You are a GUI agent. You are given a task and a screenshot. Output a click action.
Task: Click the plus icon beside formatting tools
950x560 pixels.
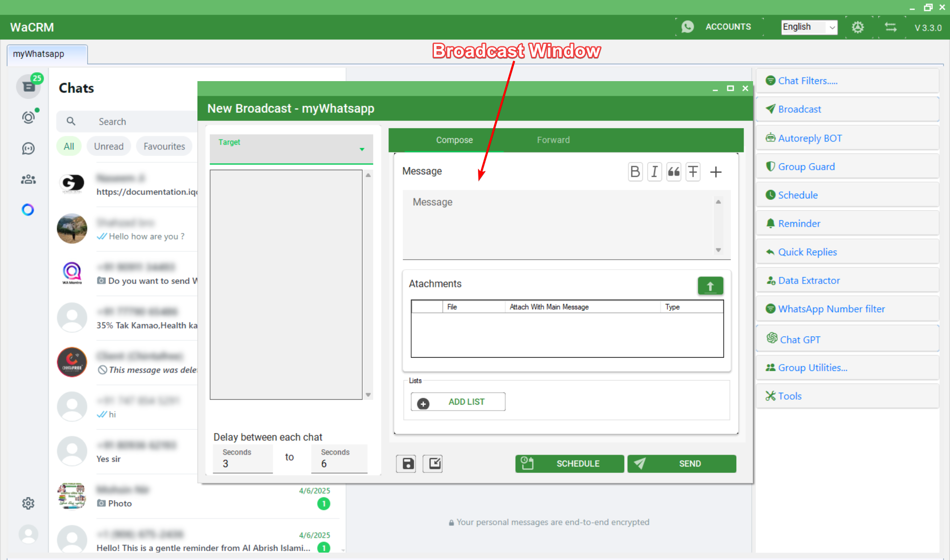coord(715,172)
